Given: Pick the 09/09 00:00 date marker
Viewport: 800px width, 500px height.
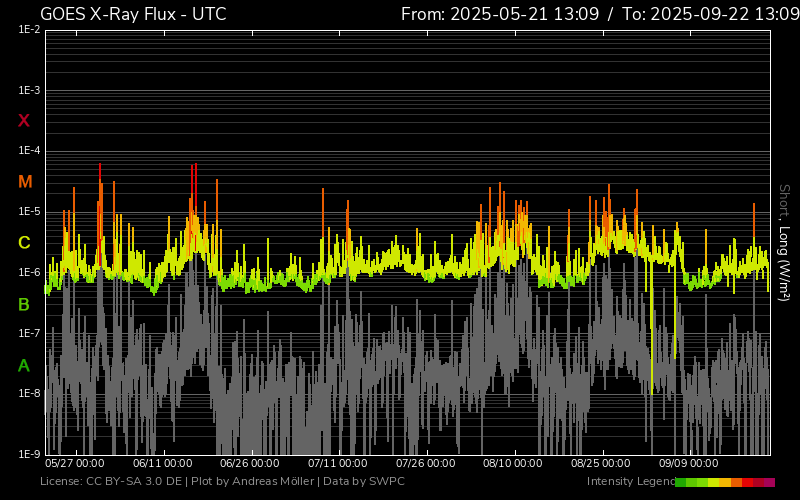Looking at the screenshot, I should [x=689, y=464].
